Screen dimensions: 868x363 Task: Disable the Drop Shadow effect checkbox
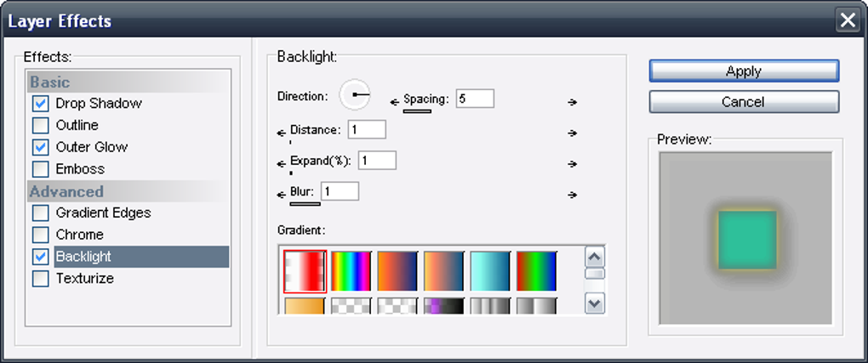click(x=40, y=104)
